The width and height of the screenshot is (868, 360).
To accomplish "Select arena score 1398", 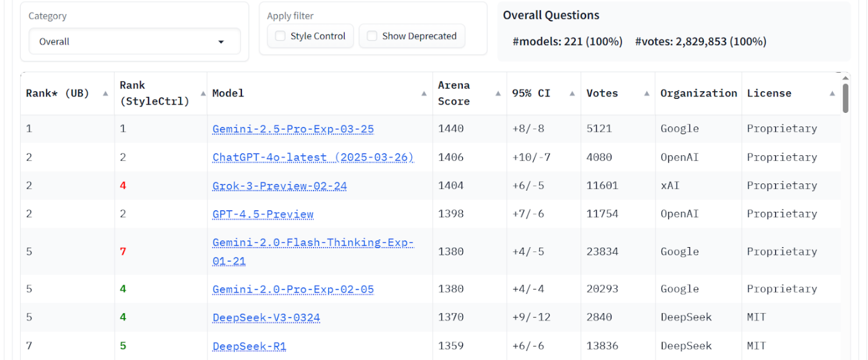I will (451, 214).
